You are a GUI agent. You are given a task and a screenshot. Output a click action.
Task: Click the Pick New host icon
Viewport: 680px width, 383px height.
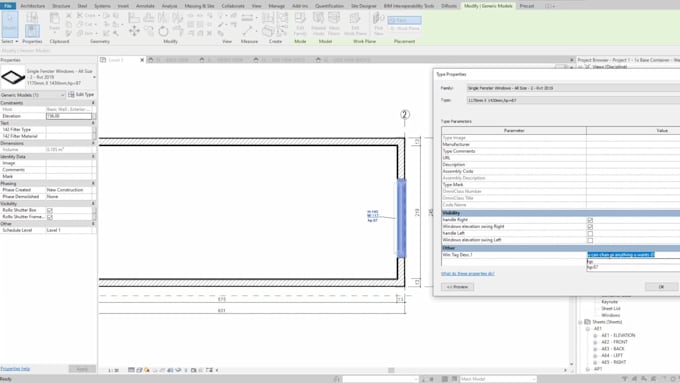(378, 24)
